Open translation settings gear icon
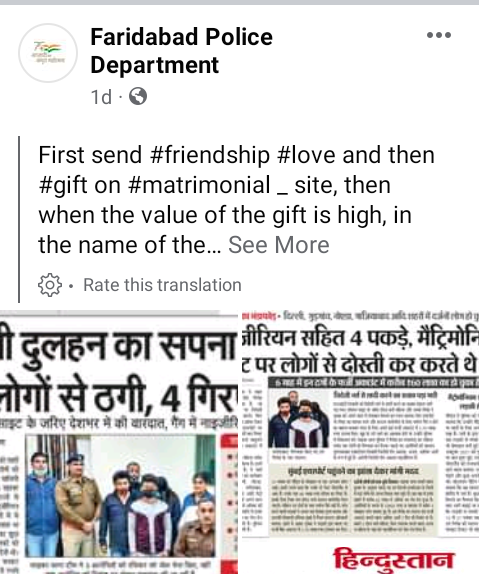 pyautogui.click(x=50, y=285)
